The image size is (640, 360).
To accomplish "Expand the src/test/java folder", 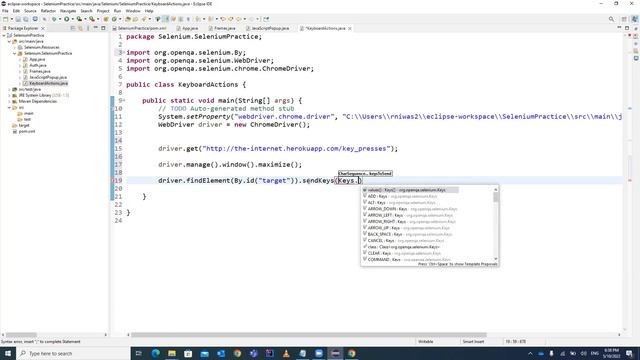I will click(9, 89).
